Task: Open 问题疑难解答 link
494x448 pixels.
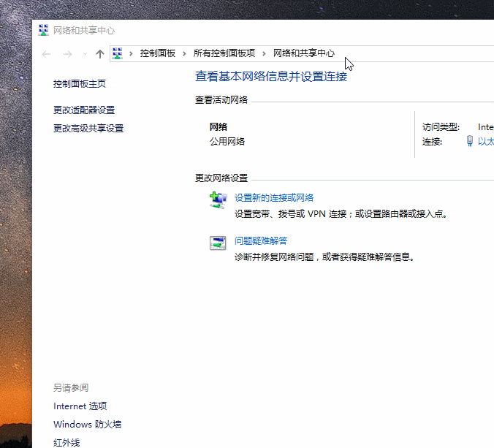Action: [x=261, y=241]
